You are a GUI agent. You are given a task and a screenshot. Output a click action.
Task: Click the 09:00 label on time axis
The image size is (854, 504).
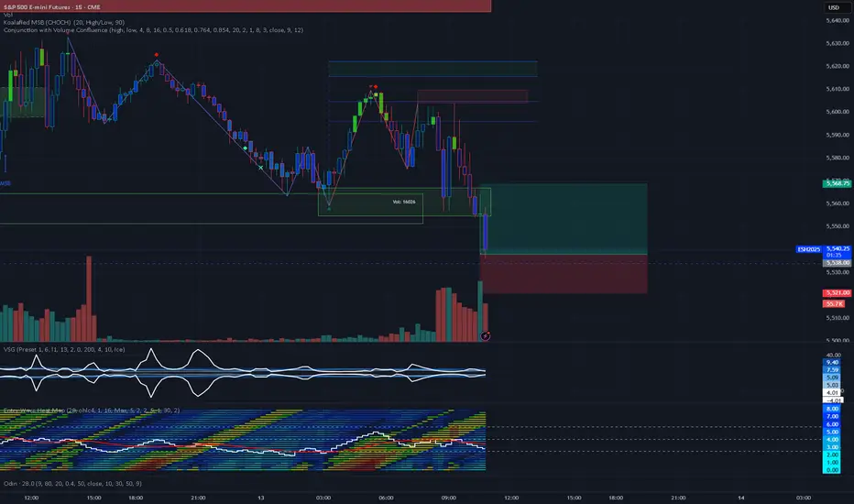448,498
